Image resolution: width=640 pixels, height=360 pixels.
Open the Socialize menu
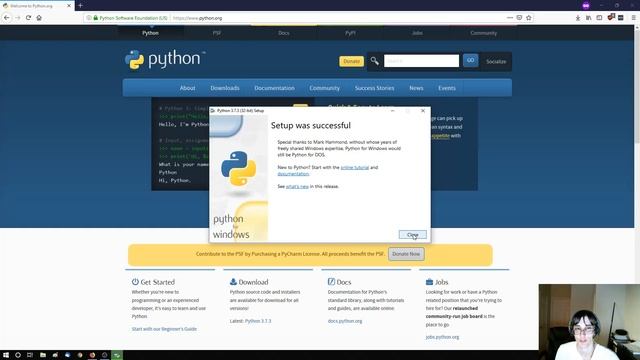496,62
